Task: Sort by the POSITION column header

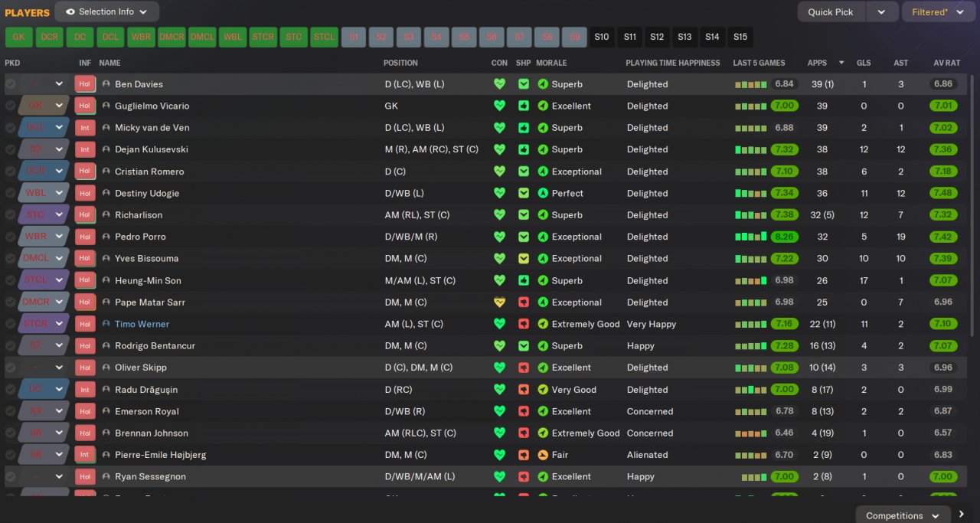Action: (x=400, y=63)
